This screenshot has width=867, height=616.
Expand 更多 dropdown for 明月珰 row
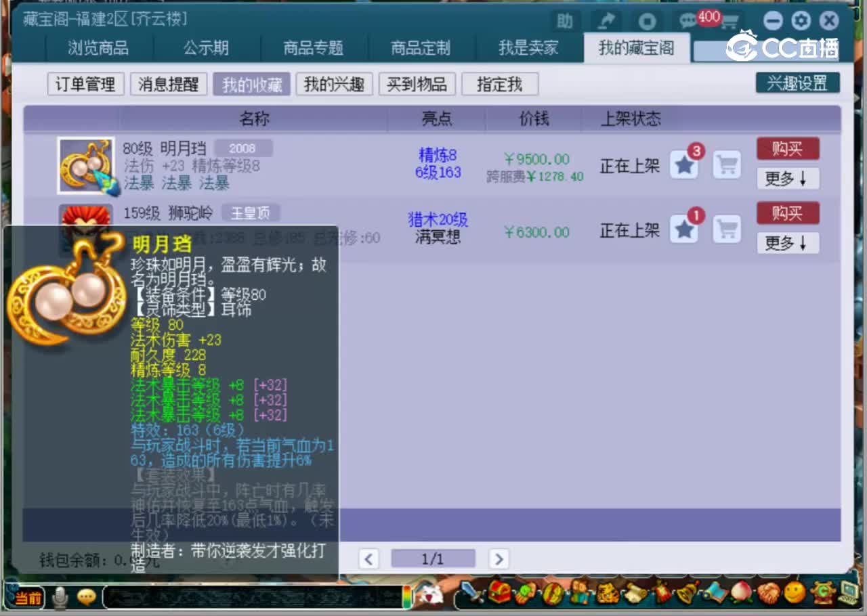tap(788, 179)
